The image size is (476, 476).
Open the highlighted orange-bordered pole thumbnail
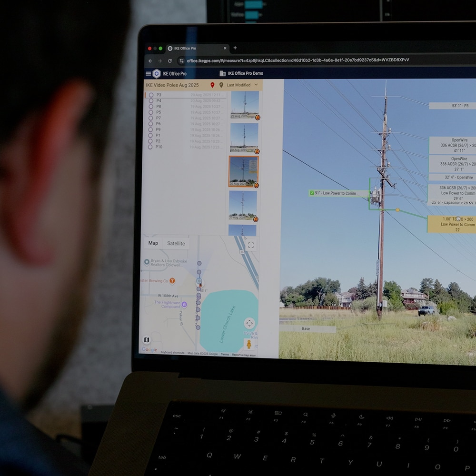[x=243, y=171]
